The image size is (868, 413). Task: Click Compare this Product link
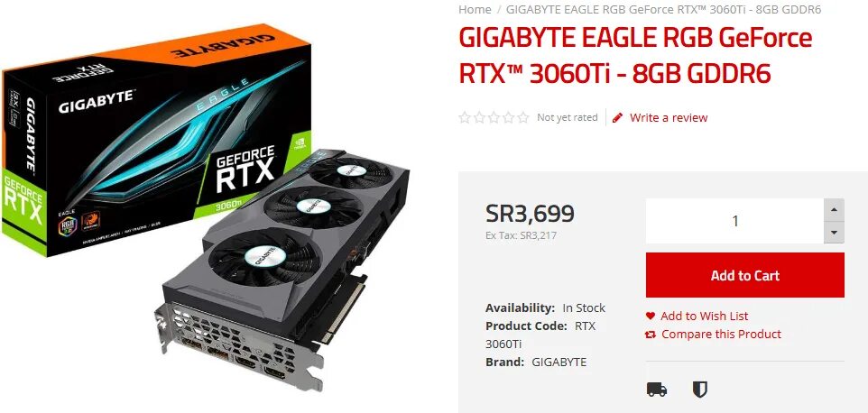(x=721, y=335)
